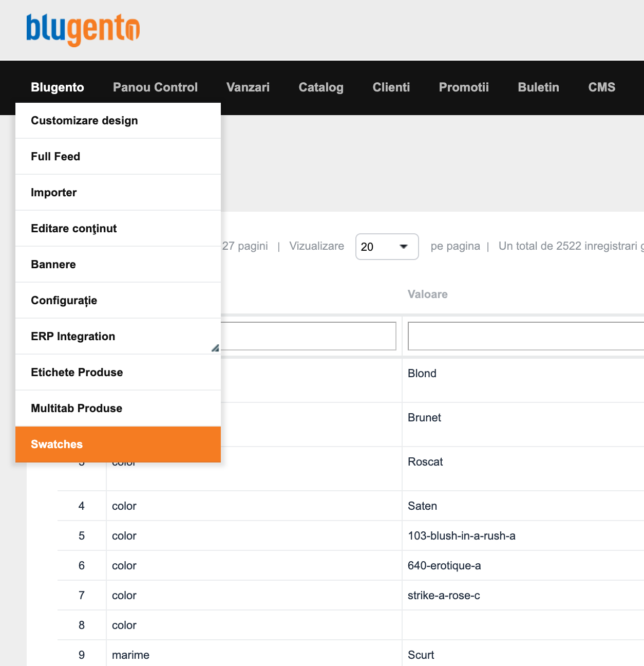This screenshot has width=644, height=666.
Task: Open the Clienti menu
Action: (391, 87)
